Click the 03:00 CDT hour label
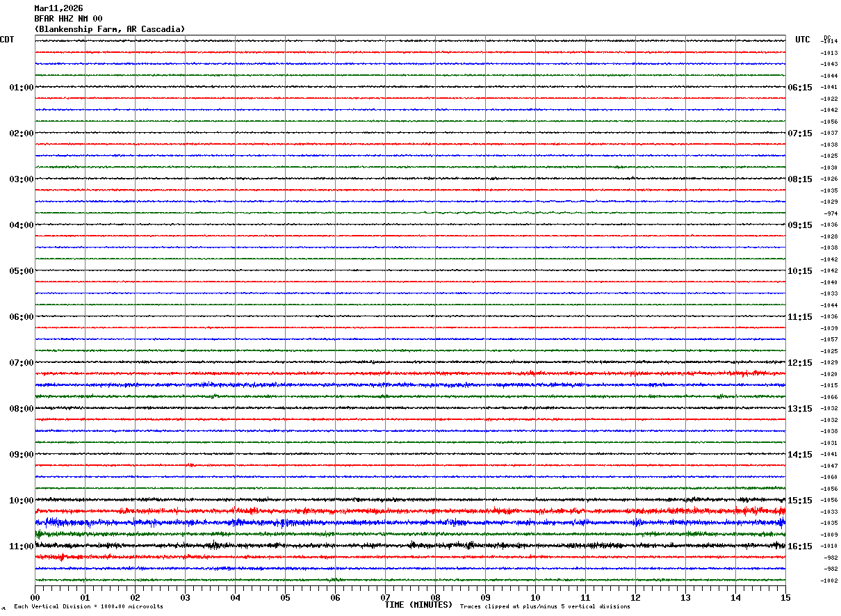 22,179
